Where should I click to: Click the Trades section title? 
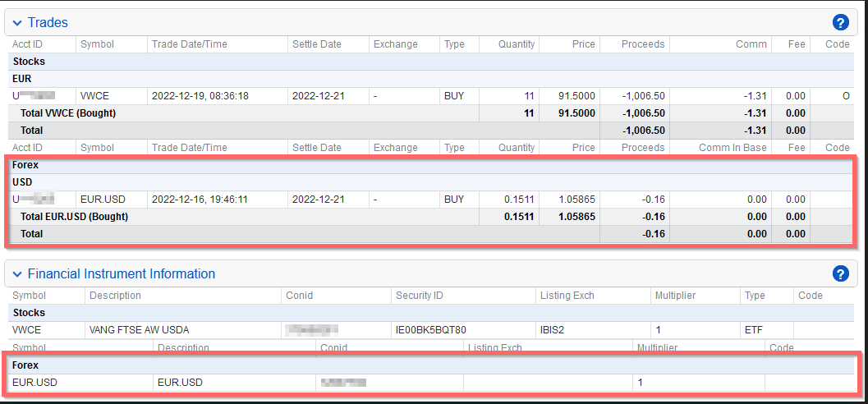coord(48,23)
